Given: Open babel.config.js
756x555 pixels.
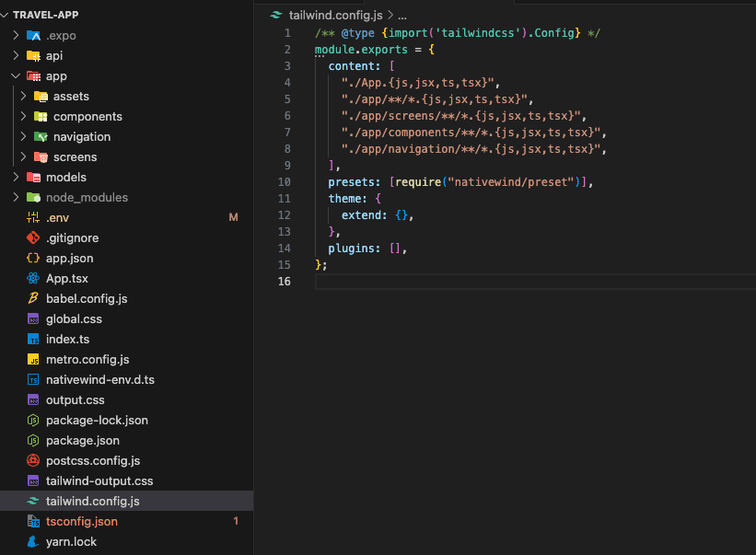Looking at the screenshot, I should point(127,298).
